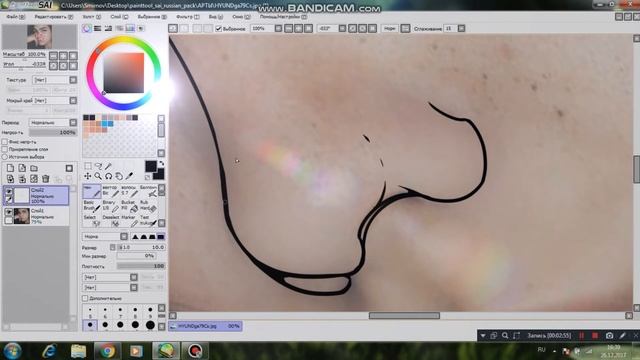Choose the Rub Hard eraser tool
The height and width of the screenshot is (360, 640).
coord(148,206)
